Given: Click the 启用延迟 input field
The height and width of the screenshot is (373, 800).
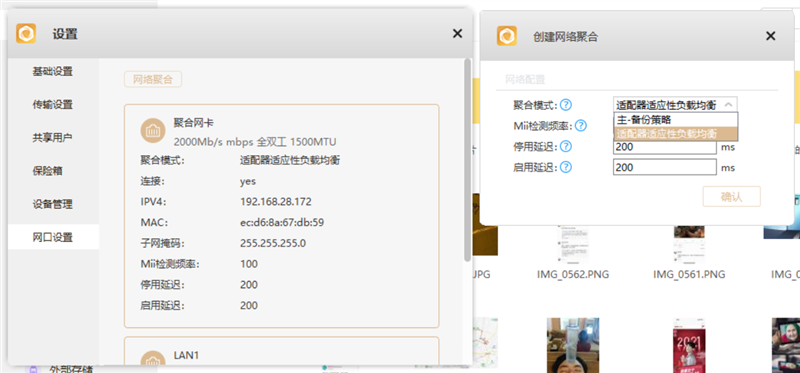Looking at the screenshot, I should 665,167.
